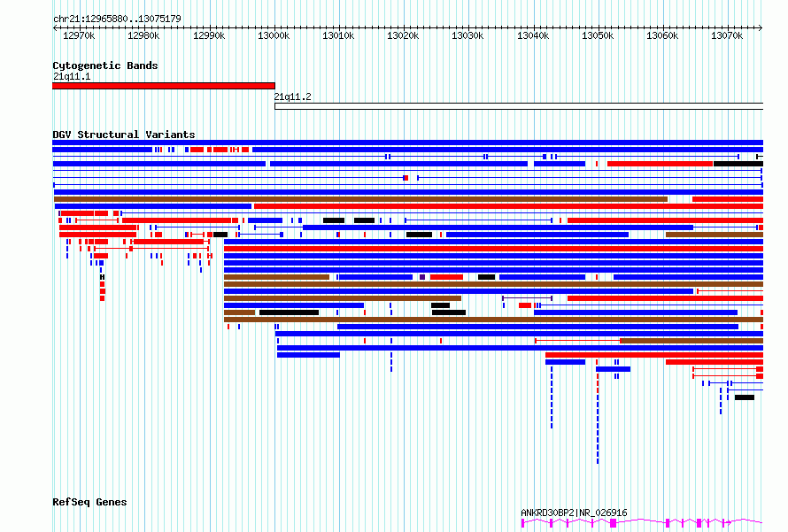
Task: Open the DGV Structural Variants track title
Action: pyautogui.click(x=124, y=135)
